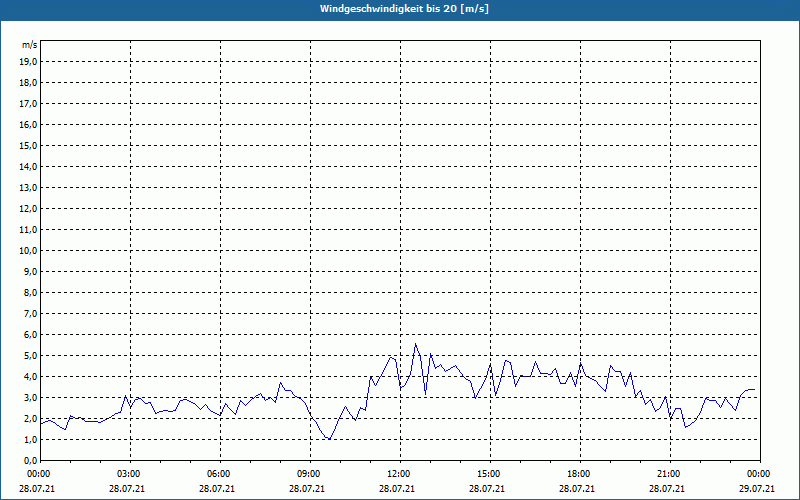Click the 'm/s' unit label on the y-axis

pyautogui.click(x=30, y=45)
